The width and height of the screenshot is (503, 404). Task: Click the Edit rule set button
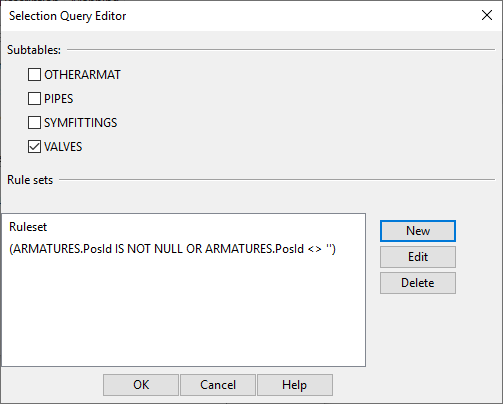[418, 257]
